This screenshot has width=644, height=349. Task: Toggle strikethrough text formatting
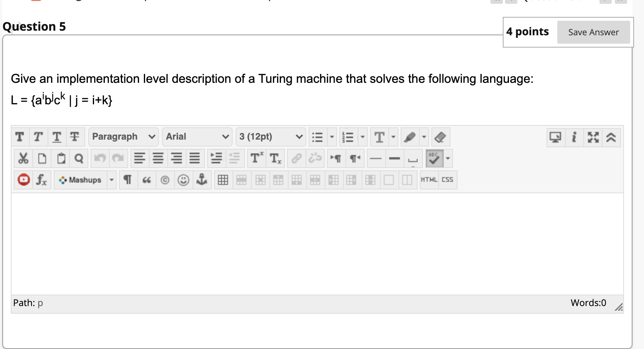[x=74, y=137]
